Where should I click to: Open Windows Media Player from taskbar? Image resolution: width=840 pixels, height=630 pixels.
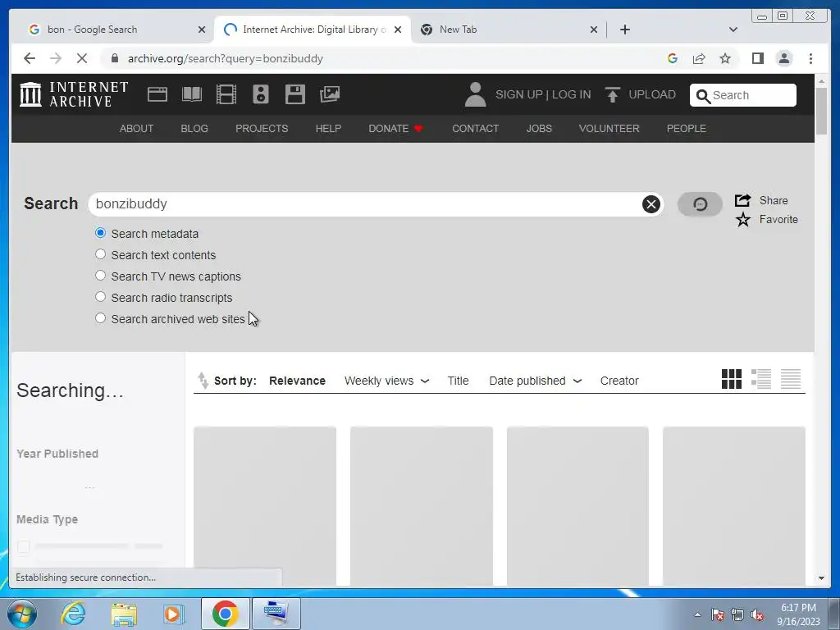coord(173,614)
